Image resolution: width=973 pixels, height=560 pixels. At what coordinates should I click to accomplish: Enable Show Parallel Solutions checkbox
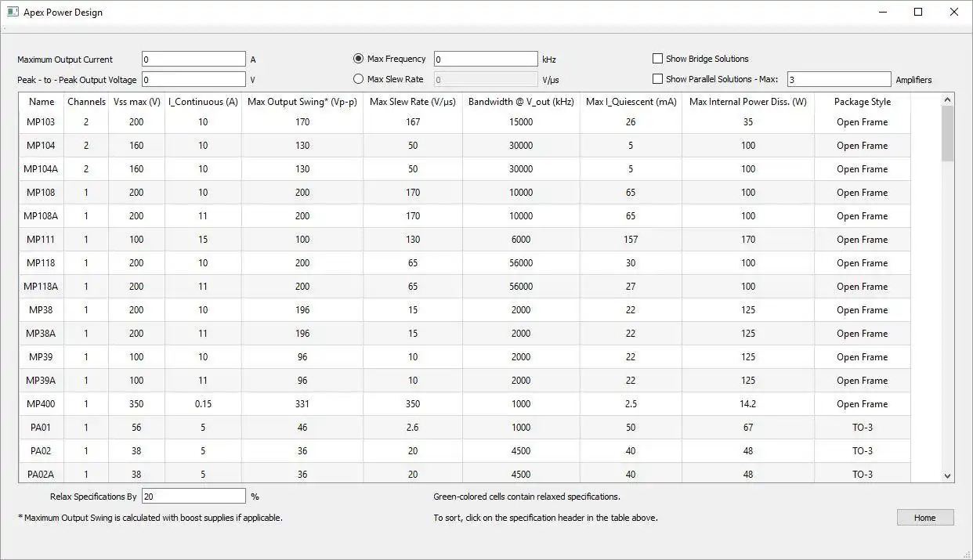[x=657, y=79]
